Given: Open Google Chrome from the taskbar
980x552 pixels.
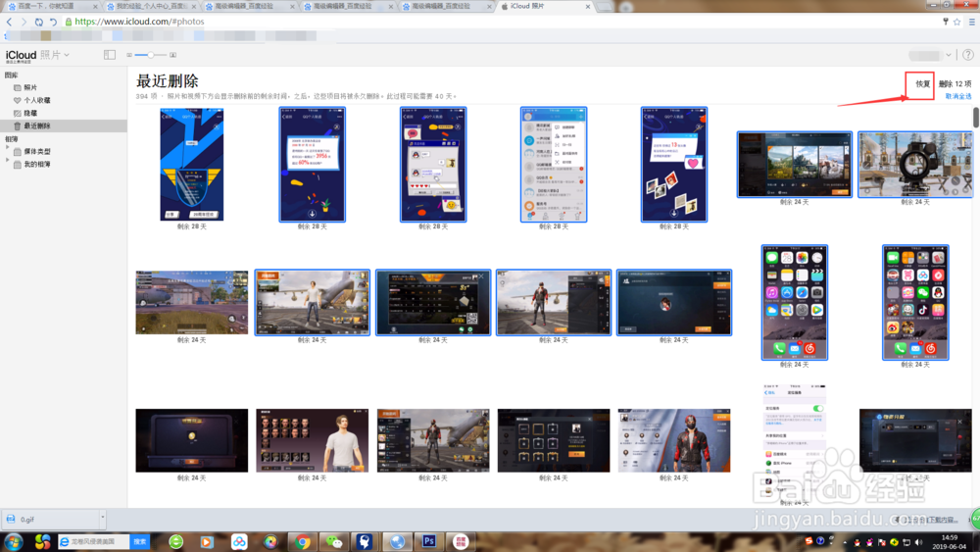Looking at the screenshot, I should [303, 541].
